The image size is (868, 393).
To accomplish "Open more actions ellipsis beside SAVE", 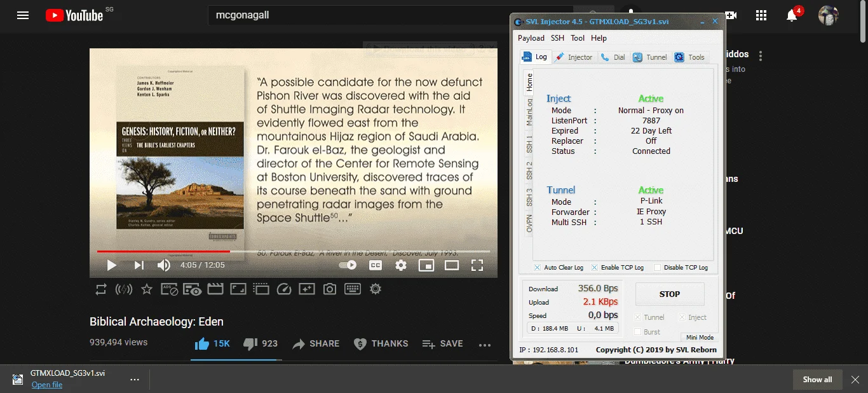I will [485, 345].
